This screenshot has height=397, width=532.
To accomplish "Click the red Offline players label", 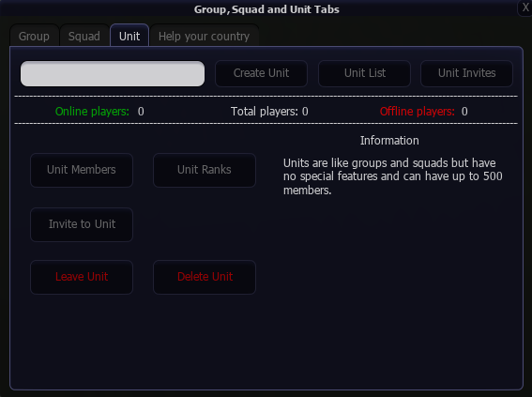I will pos(417,112).
